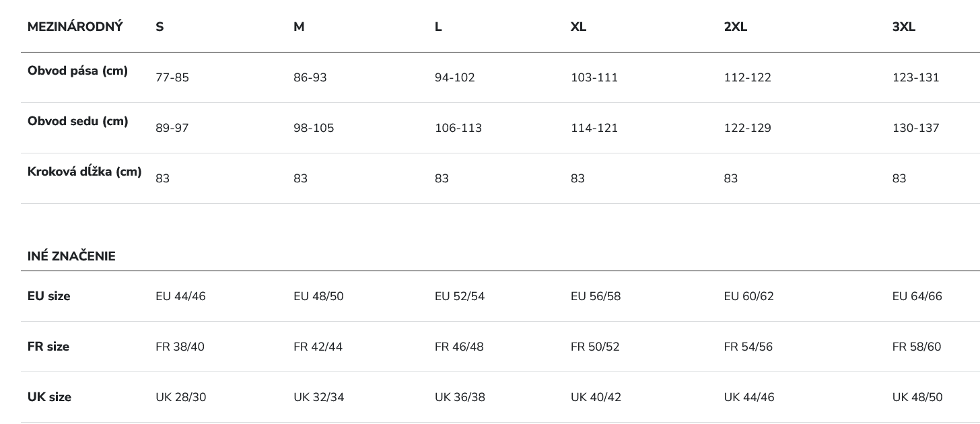Select the XL column header
The height and width of the screenshot is (424, 980).
click(578, 27)
